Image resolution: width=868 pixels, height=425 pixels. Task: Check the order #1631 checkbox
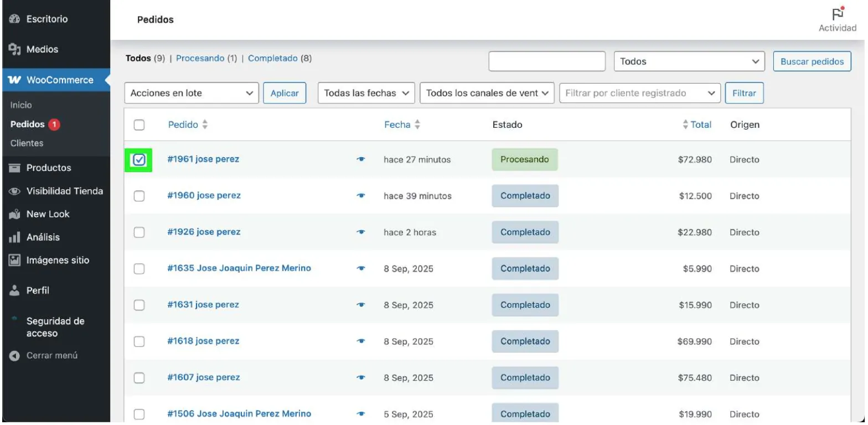click(x=139, y=305)
